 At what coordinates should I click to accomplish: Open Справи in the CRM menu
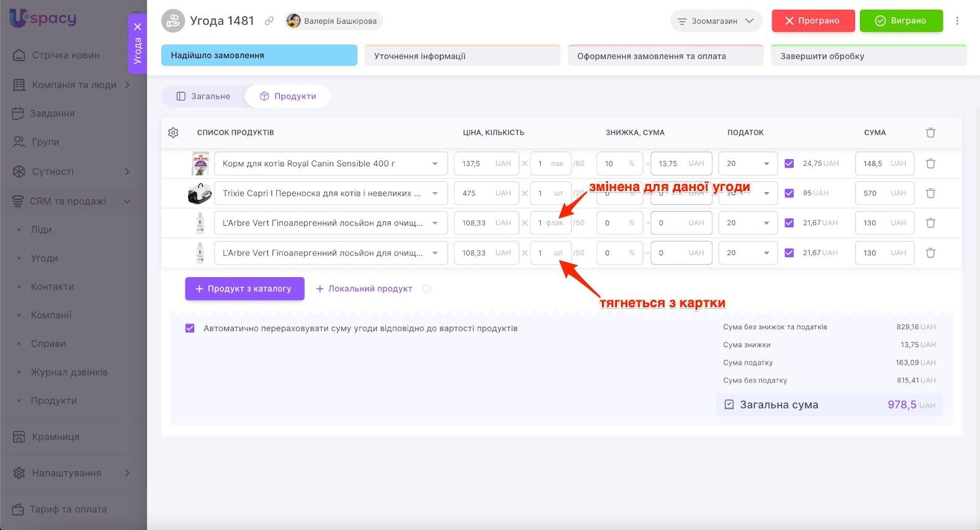[48, 344]
